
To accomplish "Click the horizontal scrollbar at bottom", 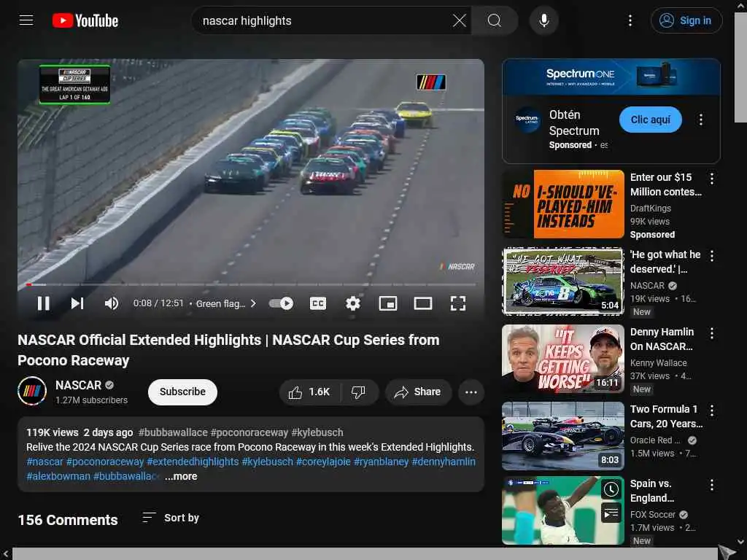I will click(x=365, y=553).
